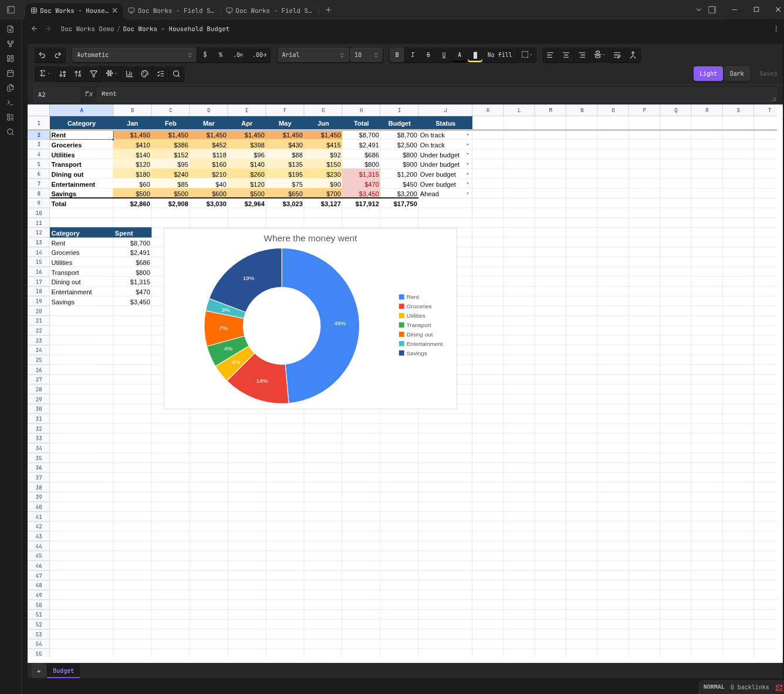Switch to the second Doc Works Field tab
This screenshot has width=784, height=694.
[x=171, y=11]
